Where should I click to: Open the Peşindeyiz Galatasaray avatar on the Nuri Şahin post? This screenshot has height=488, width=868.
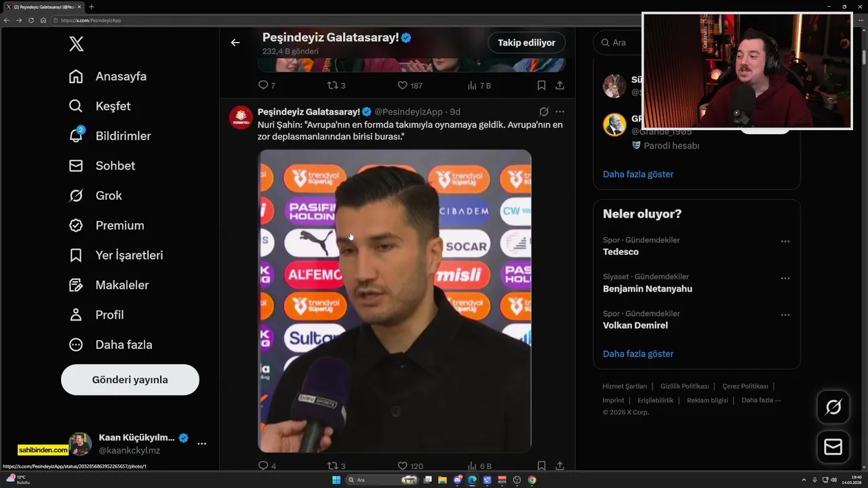pyautogui.click(x=241, y=117)
